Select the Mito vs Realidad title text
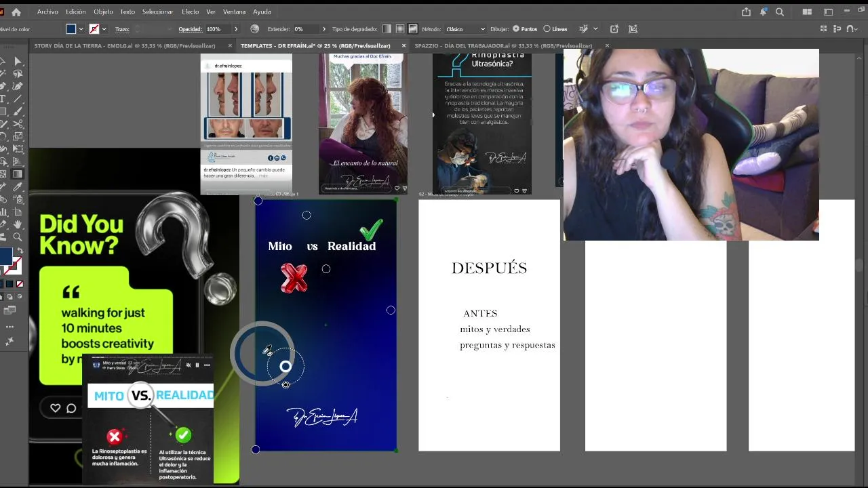Screen dimensions: 868x488 click(321, 246)
